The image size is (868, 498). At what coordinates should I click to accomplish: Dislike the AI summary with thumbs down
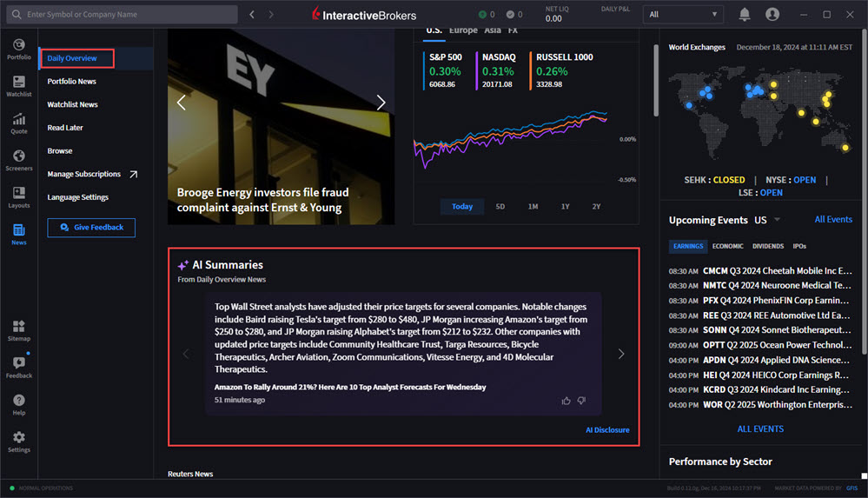tap(581, 401)
